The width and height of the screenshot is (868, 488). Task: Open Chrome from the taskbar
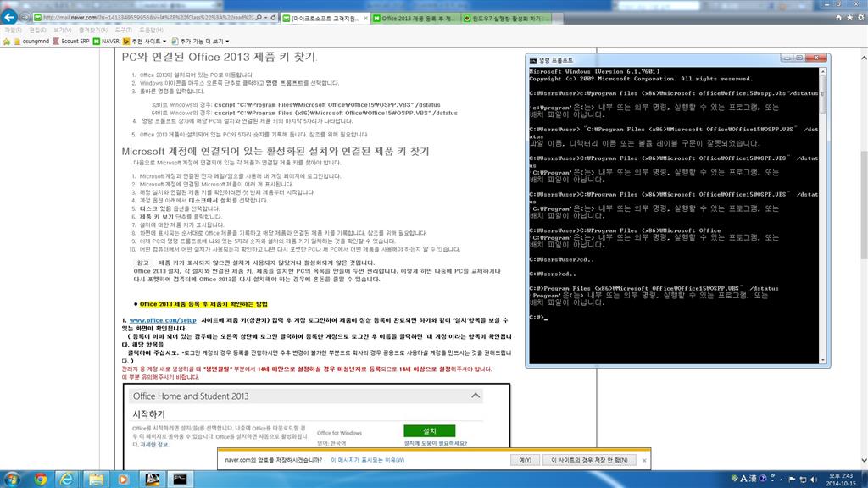point(40,480)
